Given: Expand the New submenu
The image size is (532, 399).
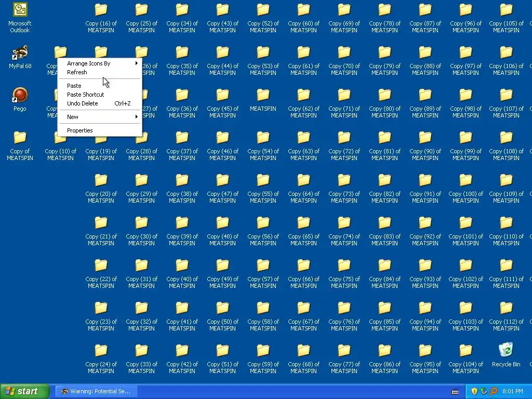Looking at the screenshot, I should point(100,117).
